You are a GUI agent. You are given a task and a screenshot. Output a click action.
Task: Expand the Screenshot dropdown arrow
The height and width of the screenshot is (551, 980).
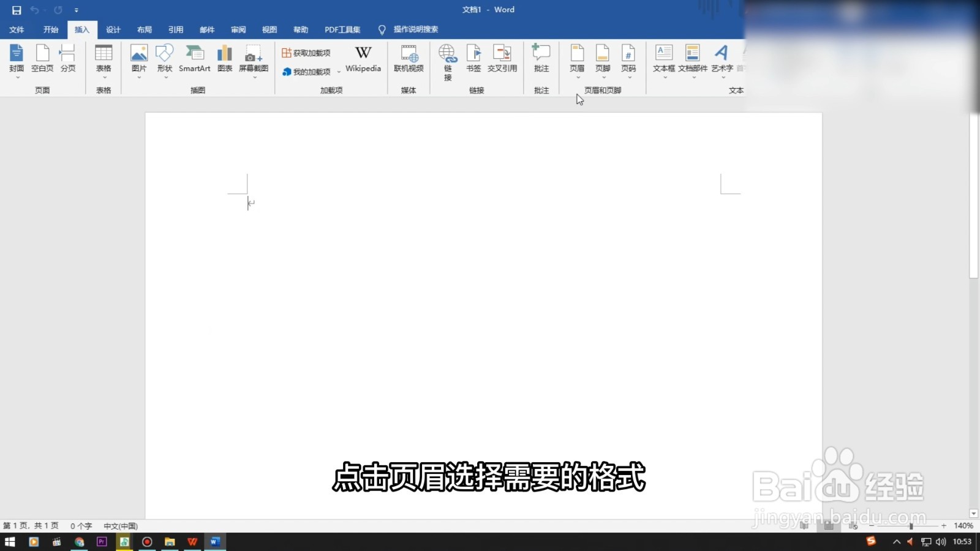pyautogui.click(x=255, y=78)
